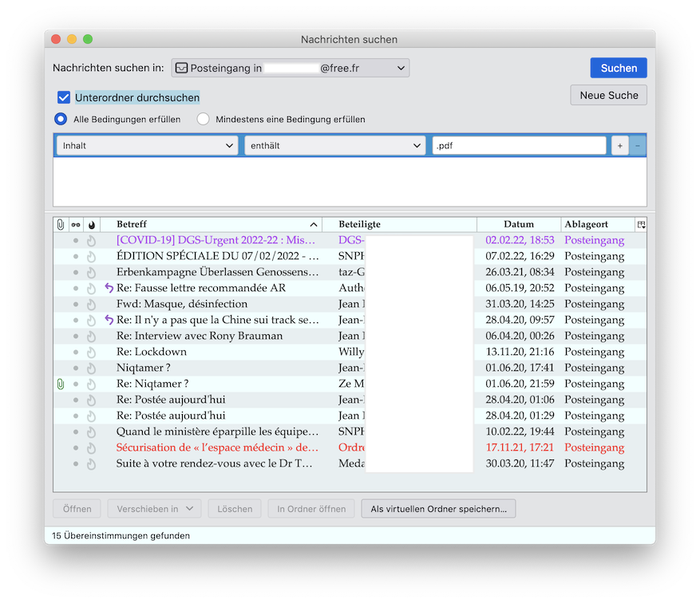The width and height of the screenshot is (700, 603).
Task: Click the Öffnen button
Action: coord(77,509)
